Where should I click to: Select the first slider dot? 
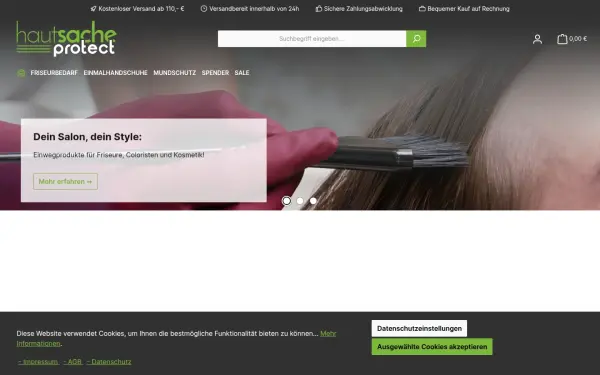click(286, 201)
